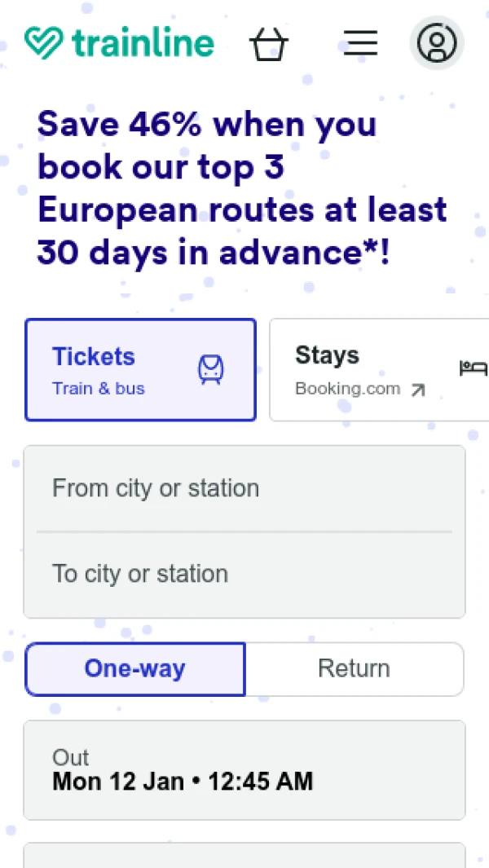
Task: Click the train icon on Tickets
Action: click(211, 370)
